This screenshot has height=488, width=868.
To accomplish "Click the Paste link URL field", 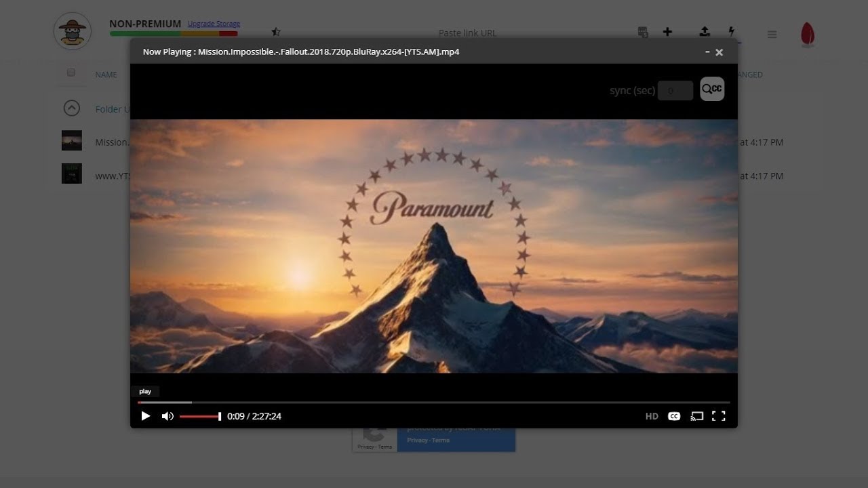I will click(467, 33).
